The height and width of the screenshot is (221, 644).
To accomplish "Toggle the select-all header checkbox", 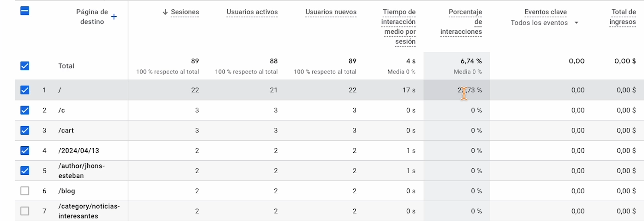I will [x=25, y=11].
